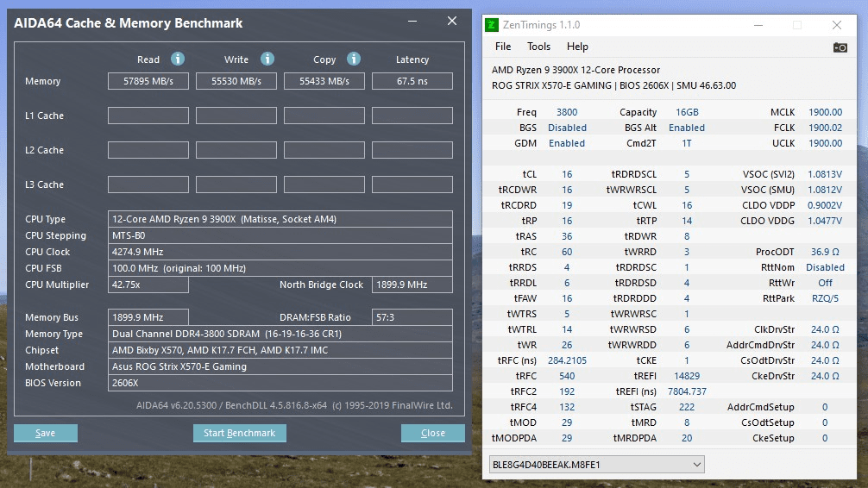Click the Freq value 3800 in ZenTimings
Image resolution: width=868 pixels, height=488 pixels.
567,112
